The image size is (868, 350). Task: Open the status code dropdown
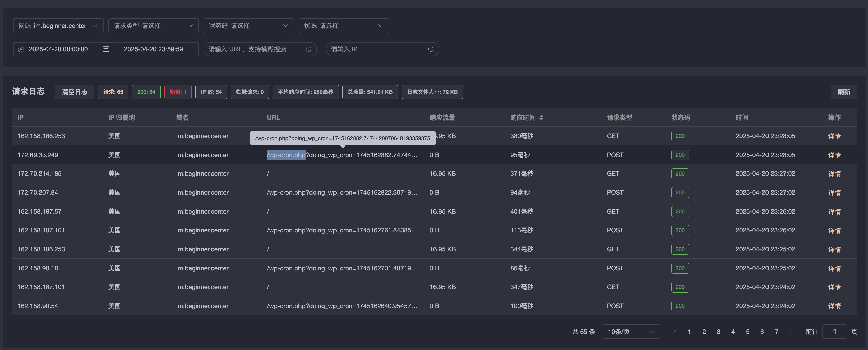point(249,26)
